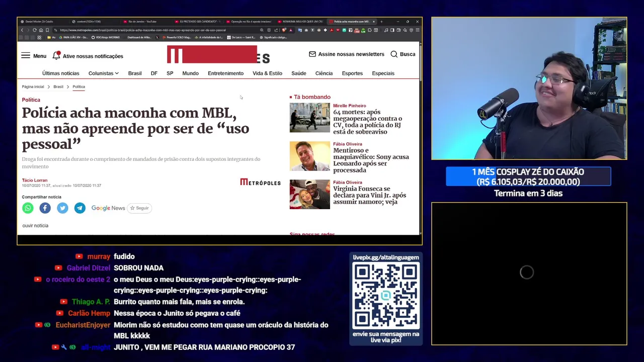This screenshot has height=362, width=644.
Task: Click the Página inicial breadcrumb
Action: click(33, 86)
